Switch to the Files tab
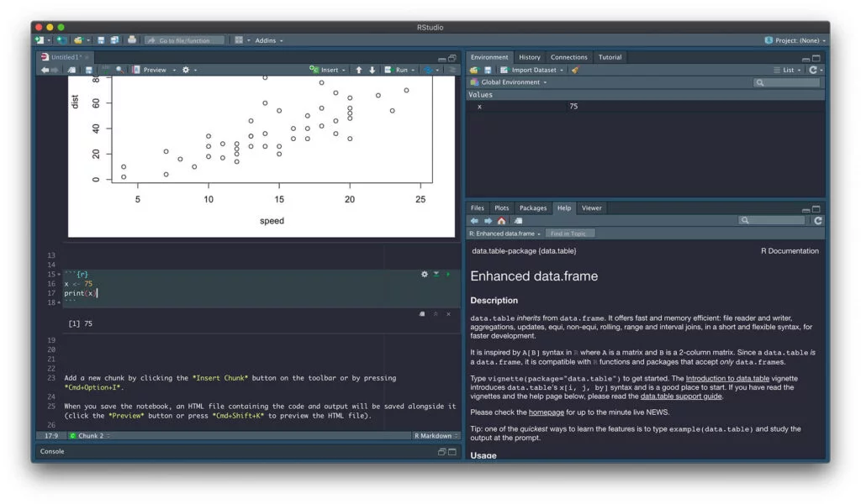 478,207
